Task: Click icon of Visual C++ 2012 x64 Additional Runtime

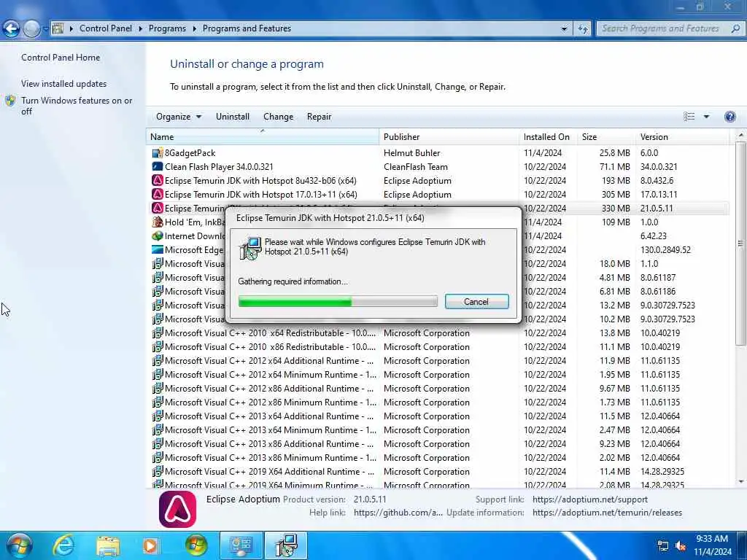Action: (x=158, y=360)
